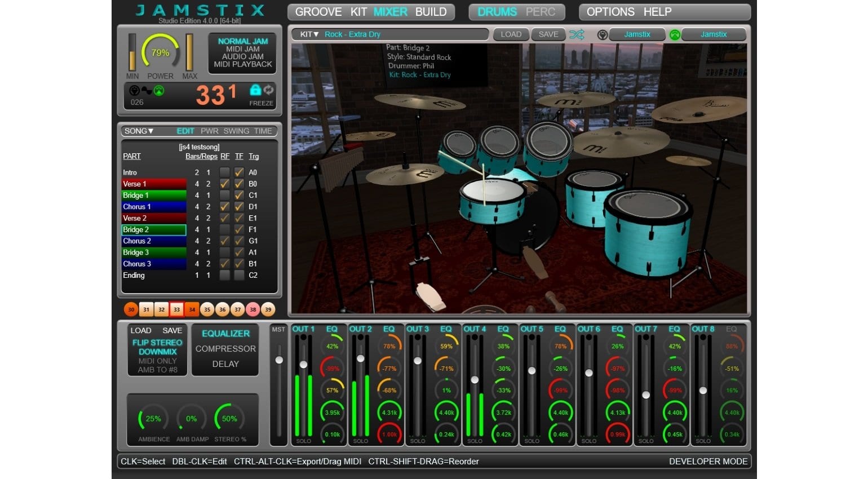The height and width of the screenshot is (479, 868).
Task: Click the mixer SAVE button
Action: (172, 331)
